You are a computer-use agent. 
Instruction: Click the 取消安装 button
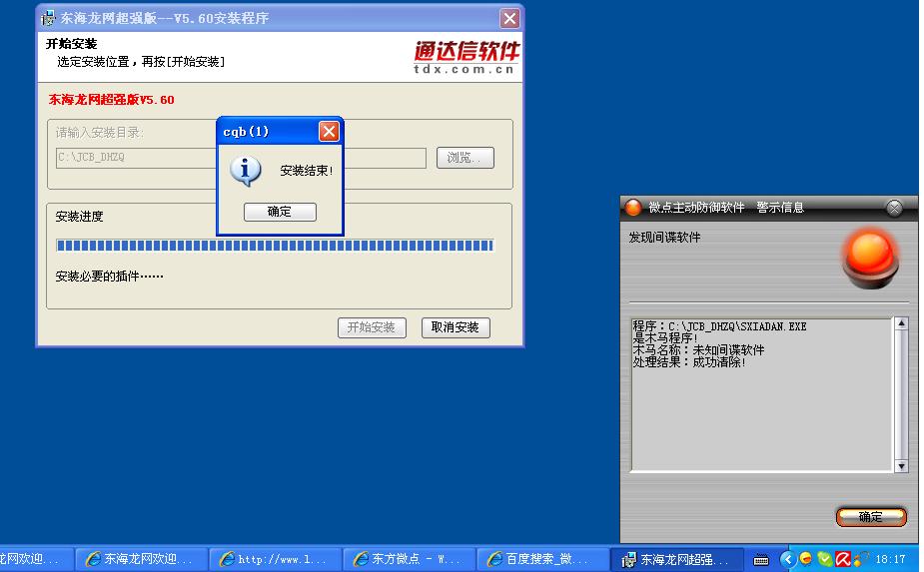456,327
